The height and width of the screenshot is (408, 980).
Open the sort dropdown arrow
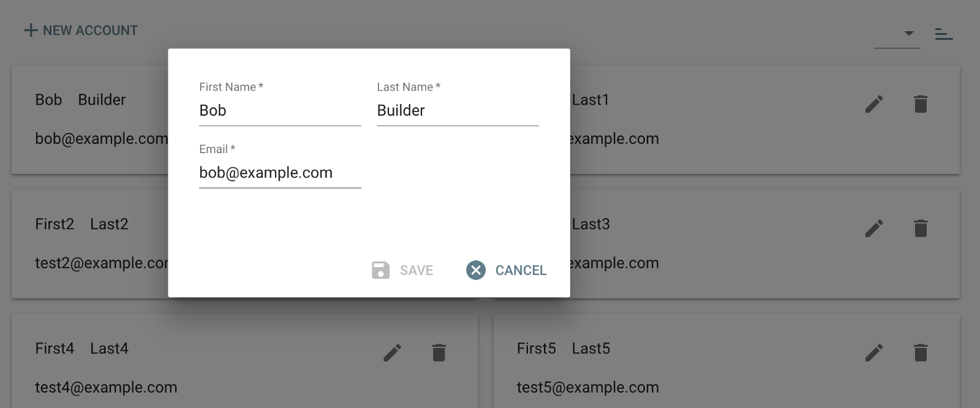click(x=909, y=33)
